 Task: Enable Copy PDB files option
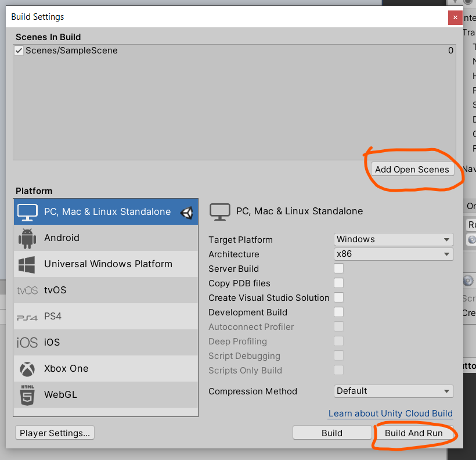click(338, 283)
